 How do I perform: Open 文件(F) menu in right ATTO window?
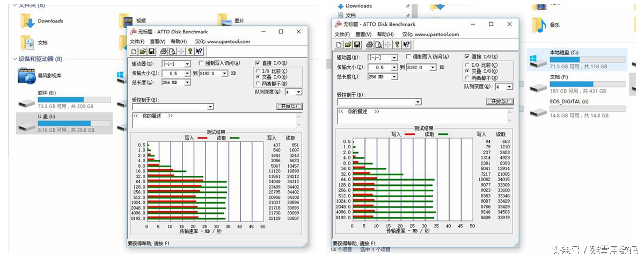pyautogui.click(x=342, y=34)
